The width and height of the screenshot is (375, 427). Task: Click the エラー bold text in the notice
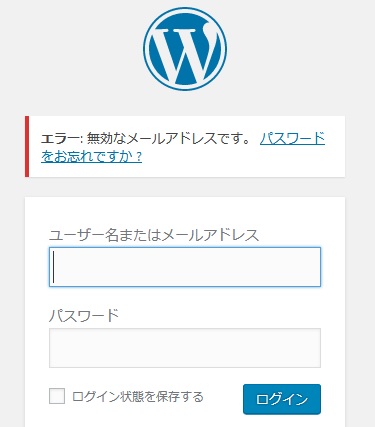pos(61,138)
